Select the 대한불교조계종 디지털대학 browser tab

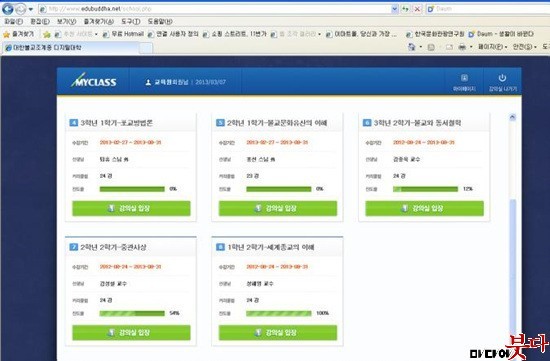71,47
